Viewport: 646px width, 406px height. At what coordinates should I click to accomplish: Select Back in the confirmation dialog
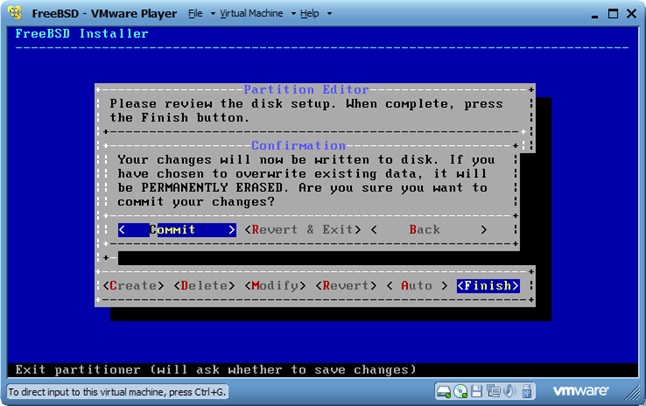pyautogui.click(x=425, y=229)
